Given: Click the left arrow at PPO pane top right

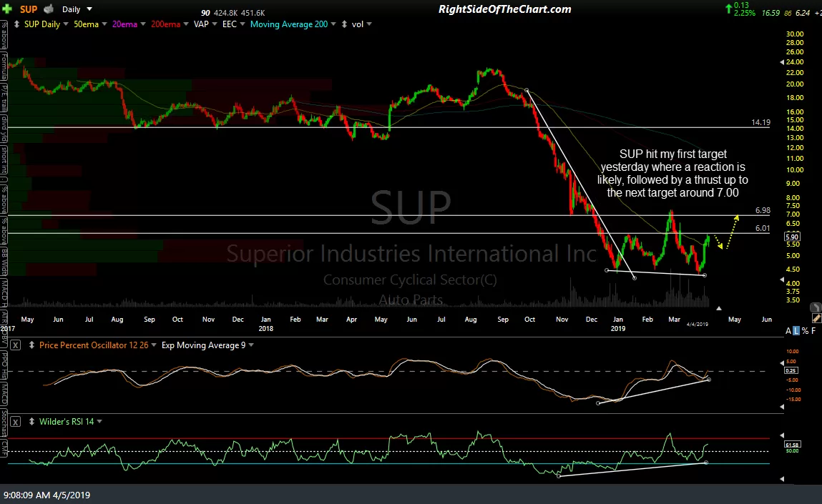Looking at the screenshot, I should coord(782,362).
